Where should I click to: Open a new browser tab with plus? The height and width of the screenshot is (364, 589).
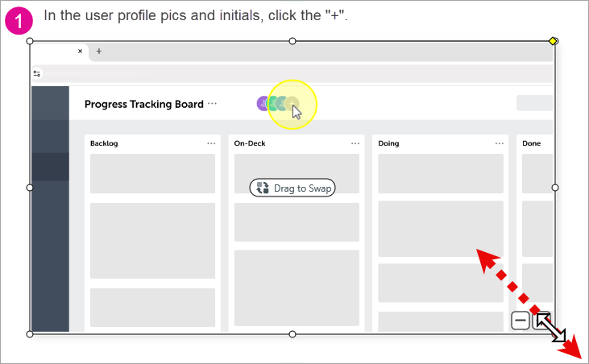coord(99,51)
